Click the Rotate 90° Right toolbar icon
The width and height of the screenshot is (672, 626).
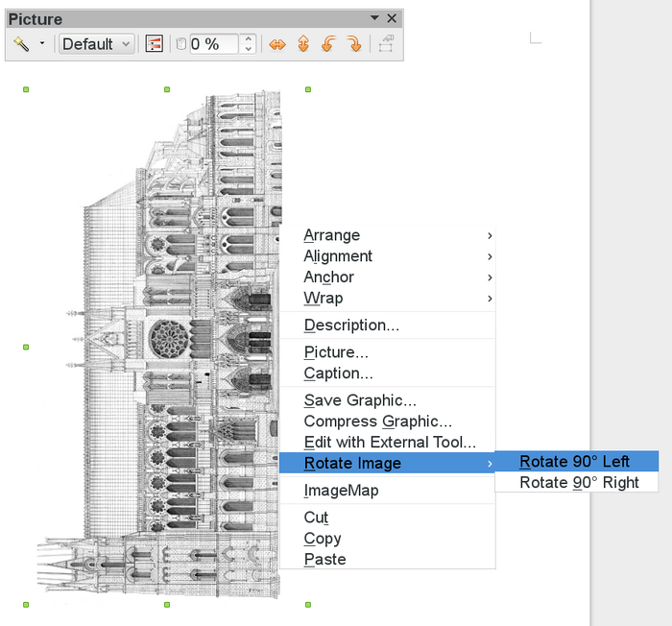(x=353, y=44)
